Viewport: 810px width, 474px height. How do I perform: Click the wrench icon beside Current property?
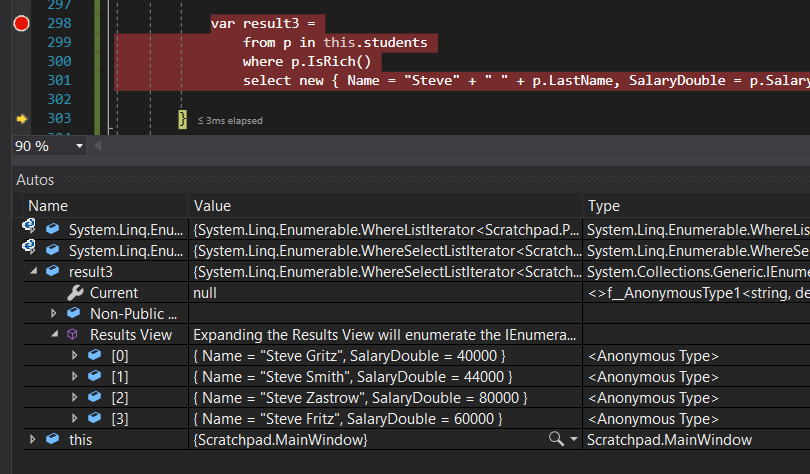[75, 293]
